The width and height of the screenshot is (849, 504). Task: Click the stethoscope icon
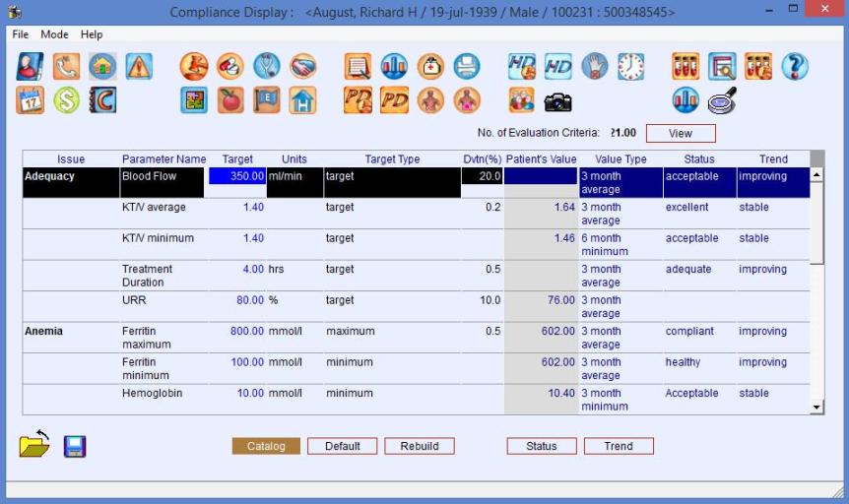coord(266,67)
